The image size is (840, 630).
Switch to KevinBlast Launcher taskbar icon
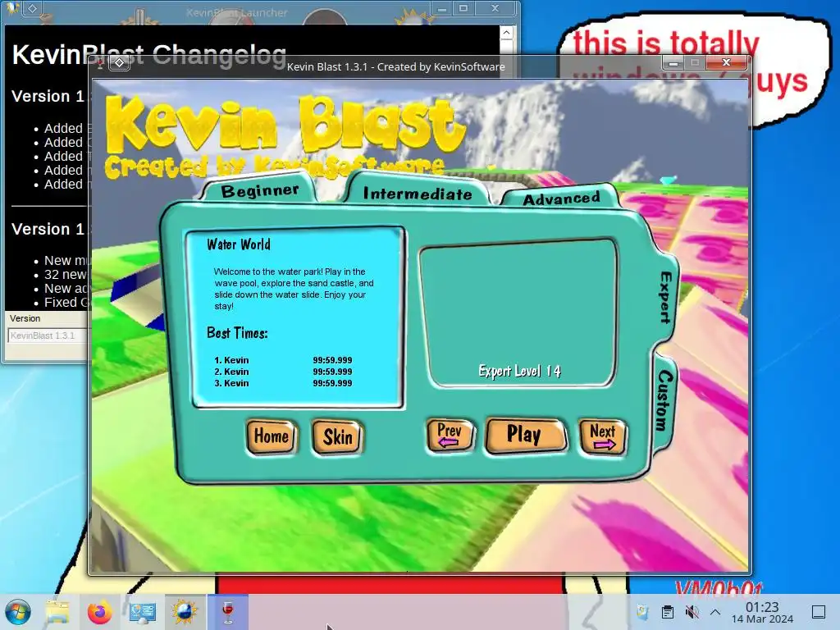click(x=185, y=612)
